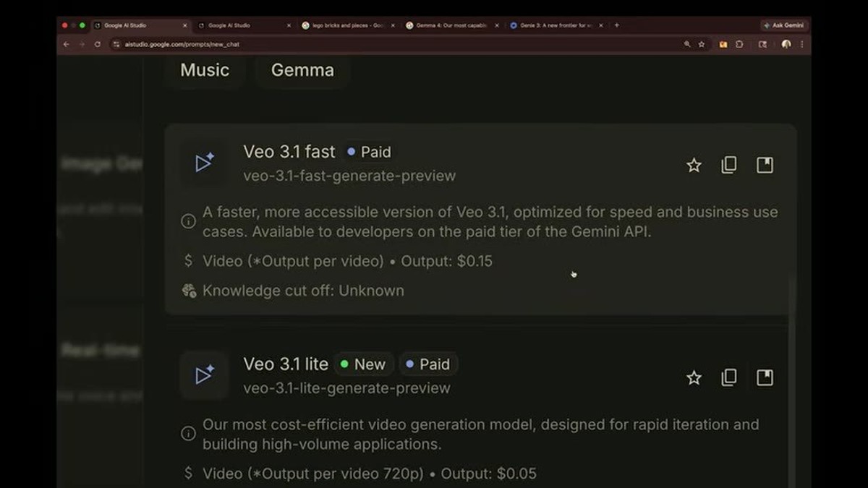Click the Veo 3.1 lite description paragraph
The height and width of the screenshot is (488, 868).
tap(481, 434)
